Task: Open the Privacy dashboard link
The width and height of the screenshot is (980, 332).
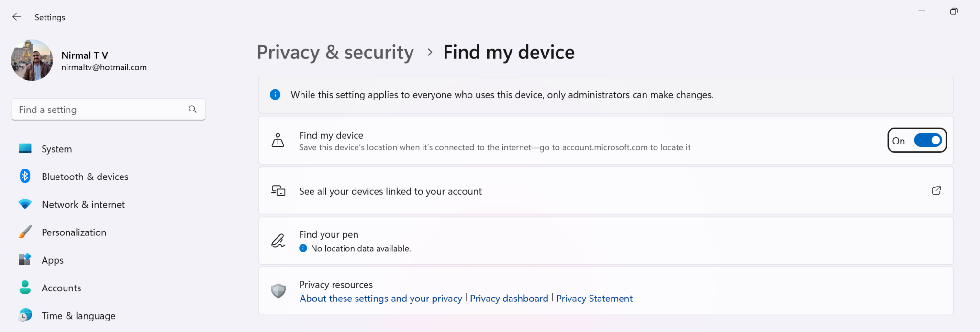Action: coord(509,299)
